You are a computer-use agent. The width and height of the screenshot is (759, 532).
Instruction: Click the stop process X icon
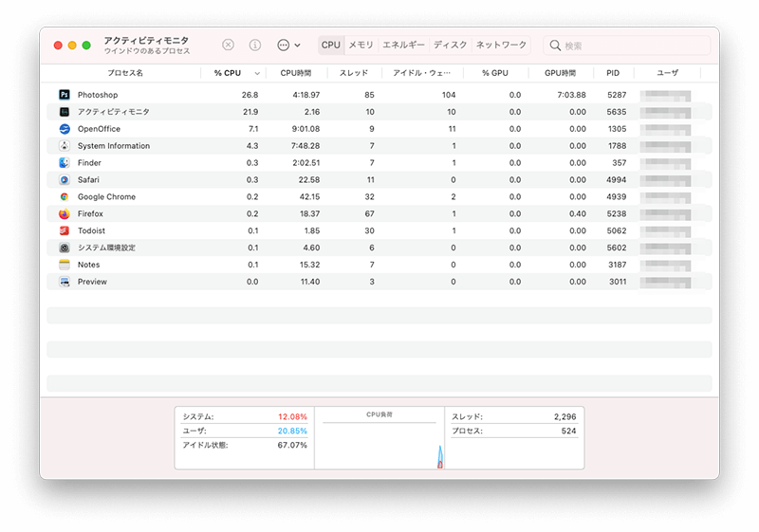228,45
